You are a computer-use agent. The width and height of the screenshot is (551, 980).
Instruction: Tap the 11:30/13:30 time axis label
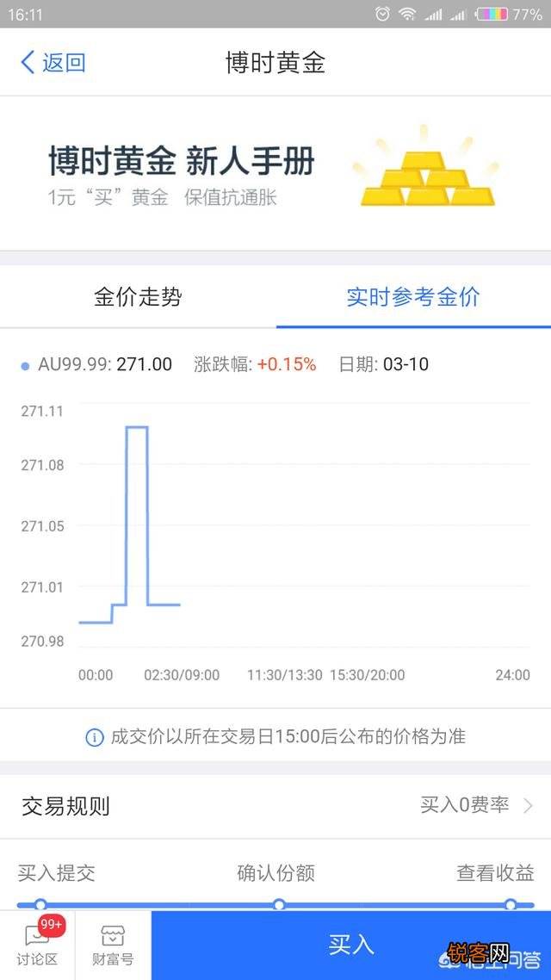point(285,675)
